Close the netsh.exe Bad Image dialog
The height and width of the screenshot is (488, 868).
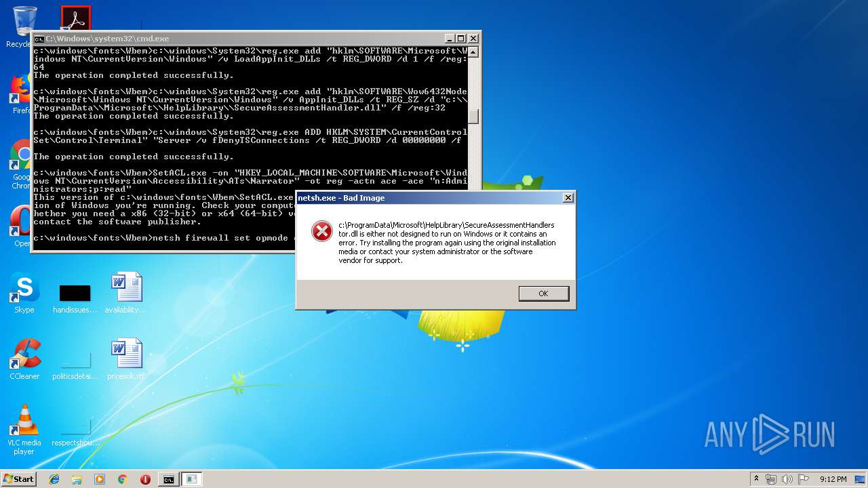pyautogui.click(x=568, y=198)
